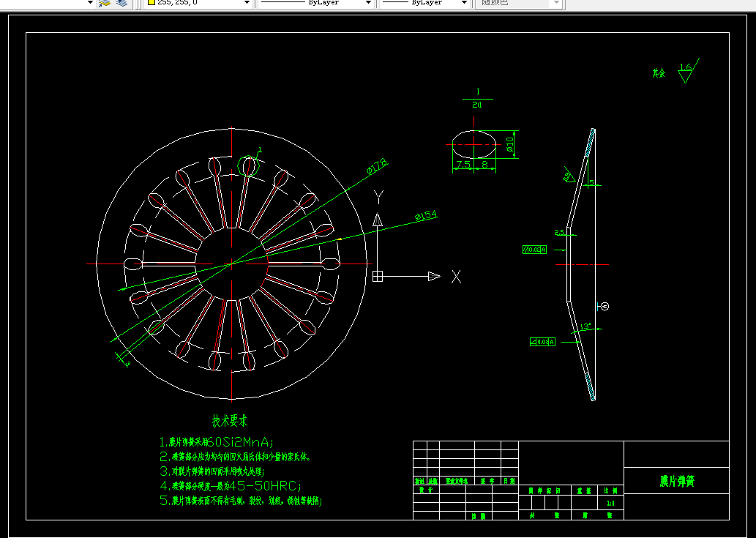Screen dimensions: 756x538
Task: Select the Ø10 dimension on ellipse detail
Action: (x=510, y=145)
